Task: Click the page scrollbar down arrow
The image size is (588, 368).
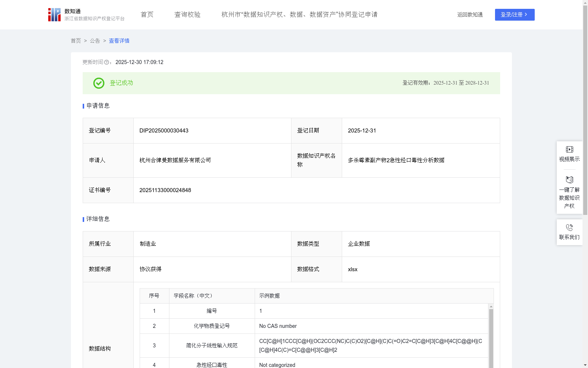Action: point(585,365)
